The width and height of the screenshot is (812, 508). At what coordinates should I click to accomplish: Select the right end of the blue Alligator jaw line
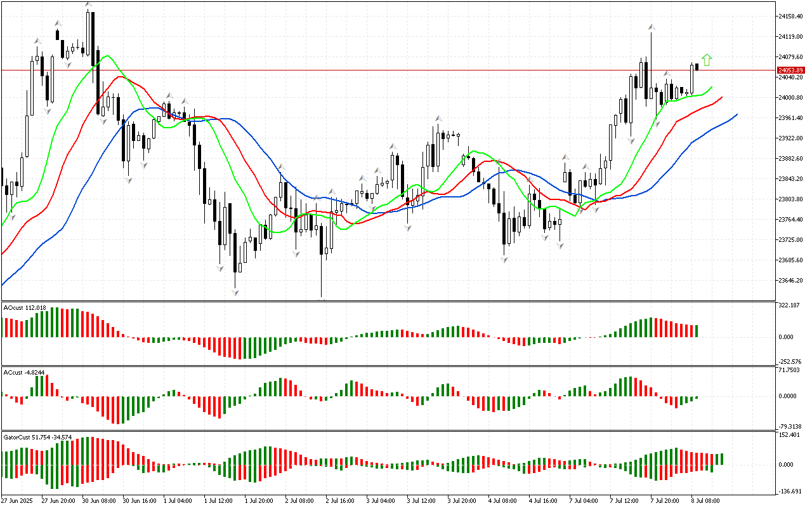[737, 114]
